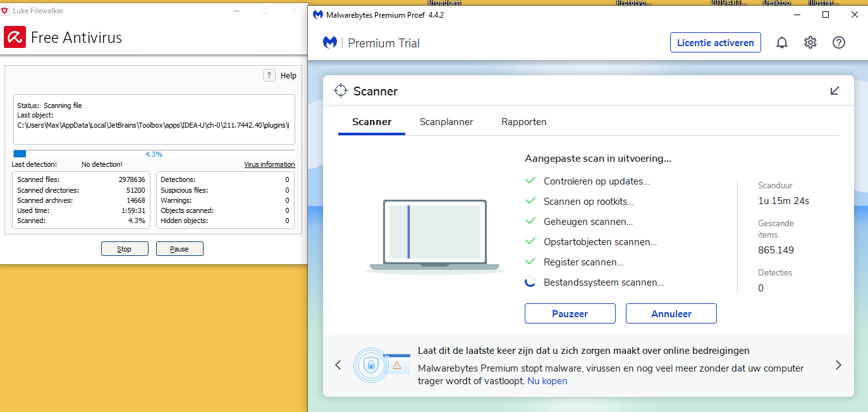Viewport: 868px width, 412px height.
Task: Cancel scan with Annuleer button
Action: point(671,313)
